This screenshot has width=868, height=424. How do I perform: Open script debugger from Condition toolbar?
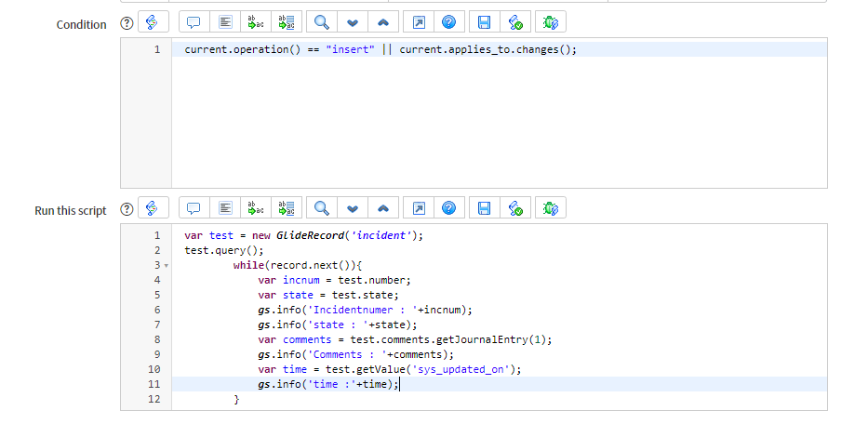click(x=551, y=23)
